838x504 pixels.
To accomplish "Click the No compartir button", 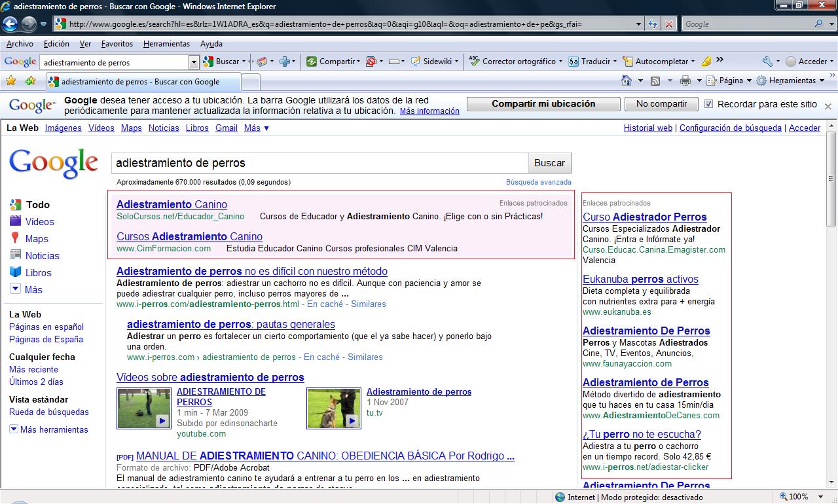I will click(x=661, y=104).
